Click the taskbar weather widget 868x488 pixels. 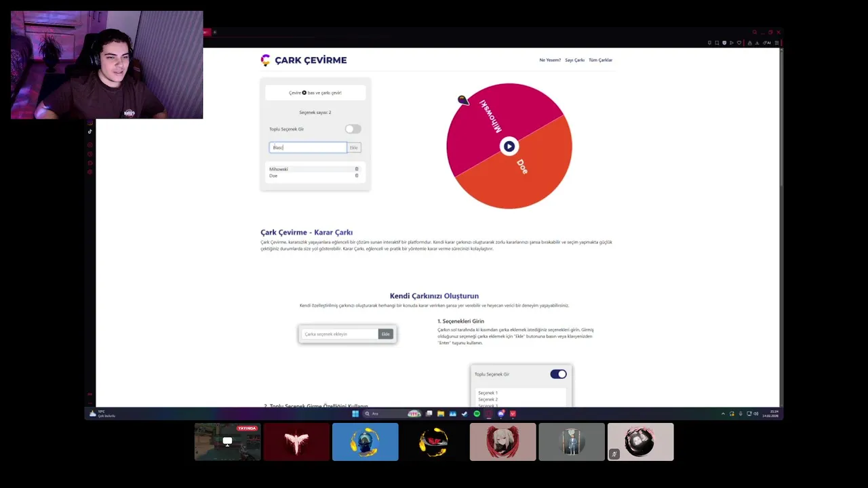[102, 413]
